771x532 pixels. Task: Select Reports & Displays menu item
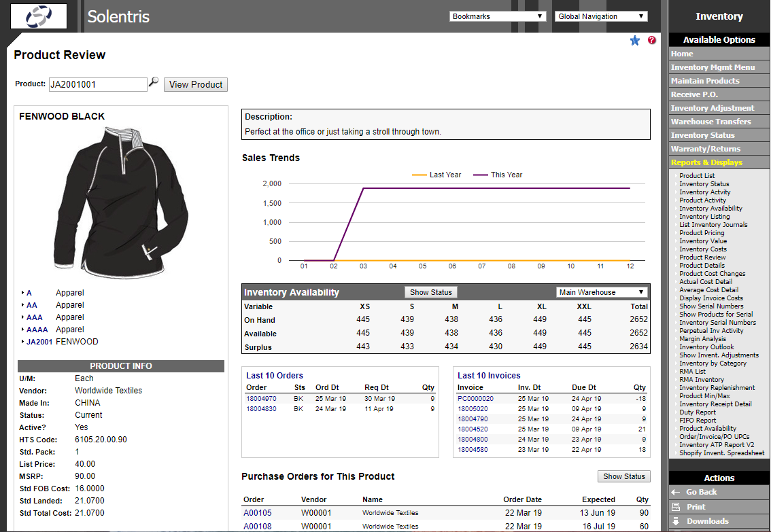(x=719, y=162)
